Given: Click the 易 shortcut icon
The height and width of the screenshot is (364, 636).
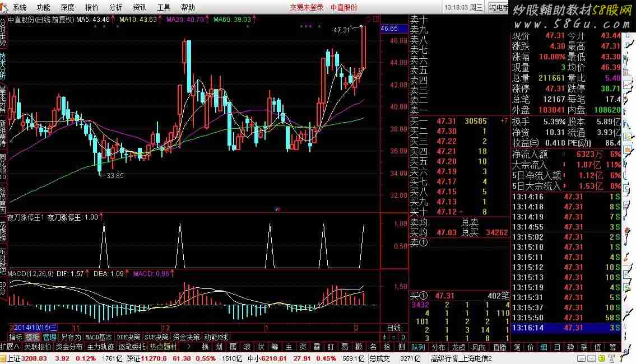Looking at the screenshot, I should click(x=345, y=347).
